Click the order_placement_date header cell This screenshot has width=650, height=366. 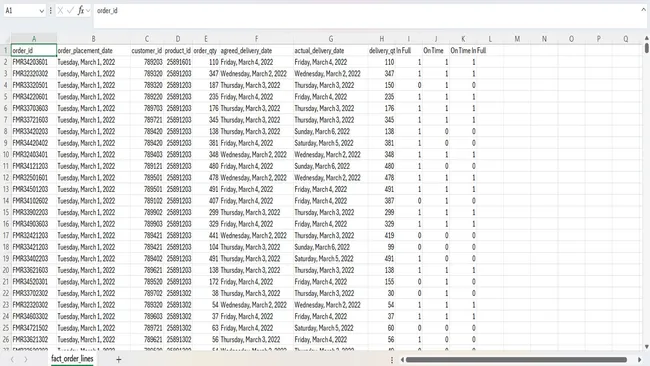[x=93, y=51]
